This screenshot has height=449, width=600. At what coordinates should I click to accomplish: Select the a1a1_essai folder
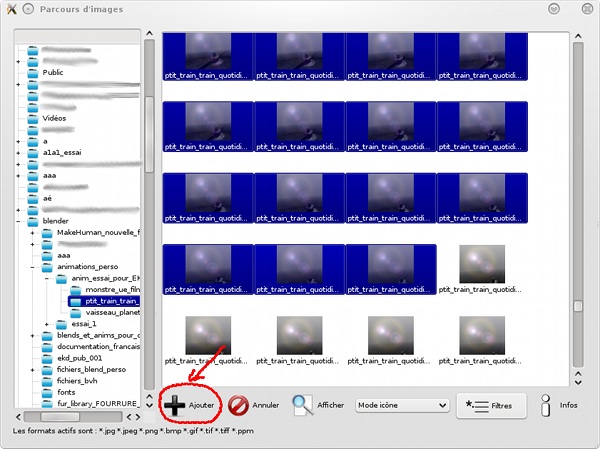point(62,152)
